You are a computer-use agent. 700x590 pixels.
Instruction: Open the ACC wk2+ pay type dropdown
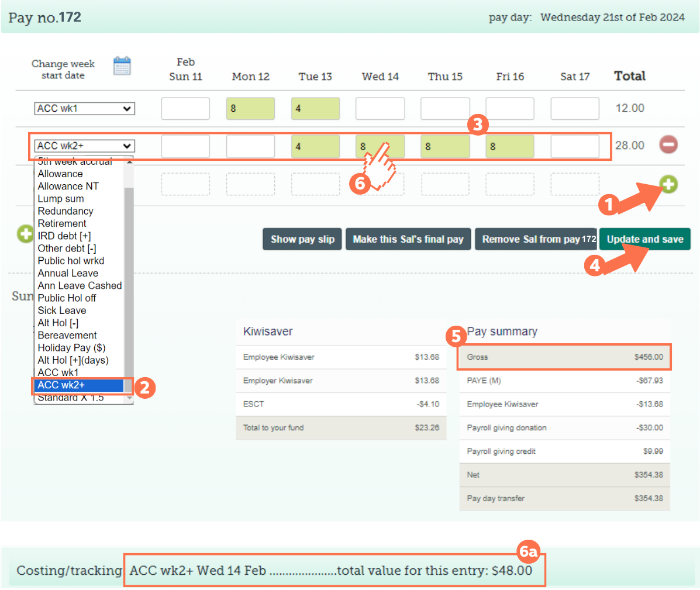coord(84,146)
